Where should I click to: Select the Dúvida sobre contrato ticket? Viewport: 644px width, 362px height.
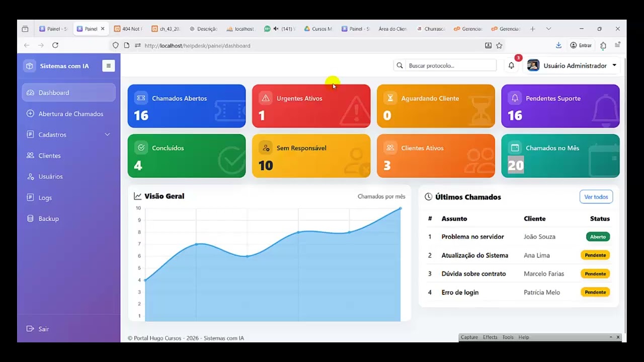coord(473,274)
